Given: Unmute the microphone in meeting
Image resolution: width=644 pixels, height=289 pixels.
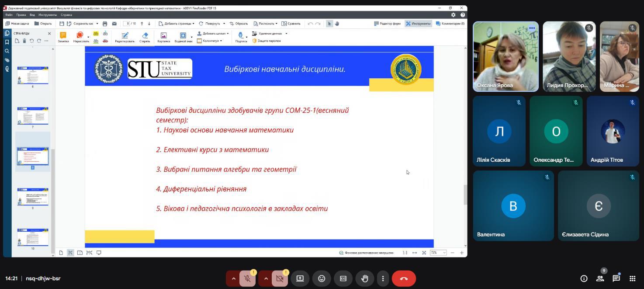Looking at the screenshot, I should pyautogui.click(x=247, y=279).
